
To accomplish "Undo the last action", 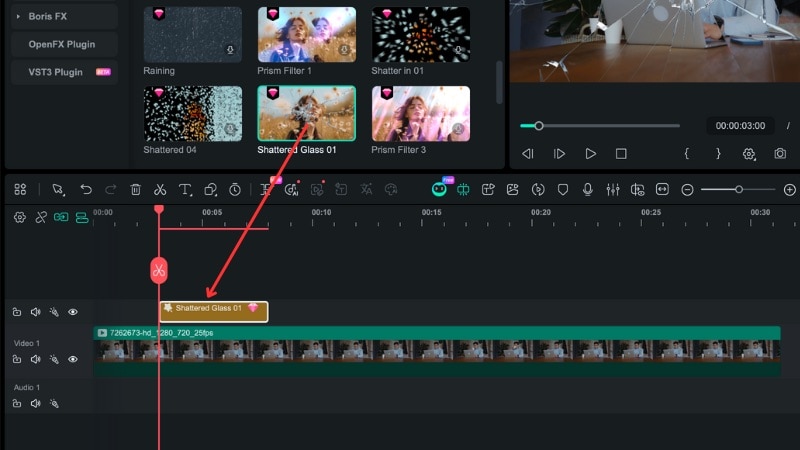I will coord(86,190).
